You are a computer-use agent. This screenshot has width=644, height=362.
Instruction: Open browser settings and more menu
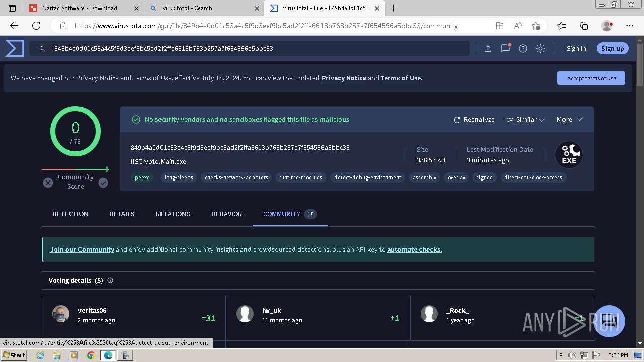point(630,26)
